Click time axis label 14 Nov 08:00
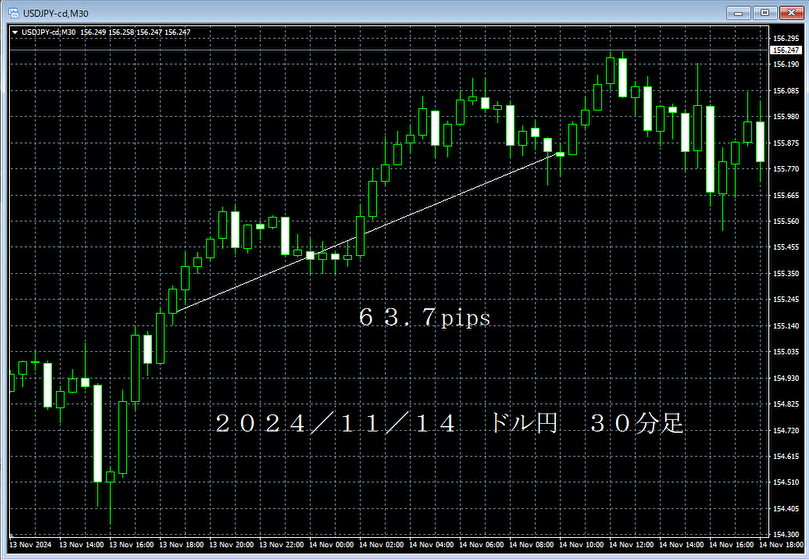 coord(532,545)
